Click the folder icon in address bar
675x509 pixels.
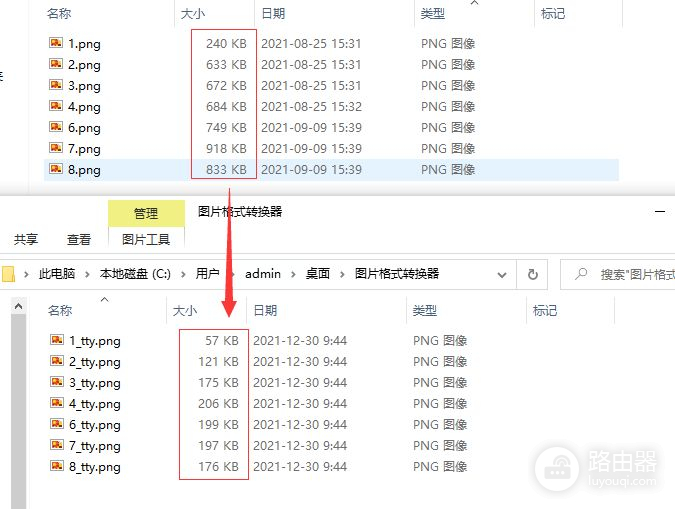click(8, 274)
